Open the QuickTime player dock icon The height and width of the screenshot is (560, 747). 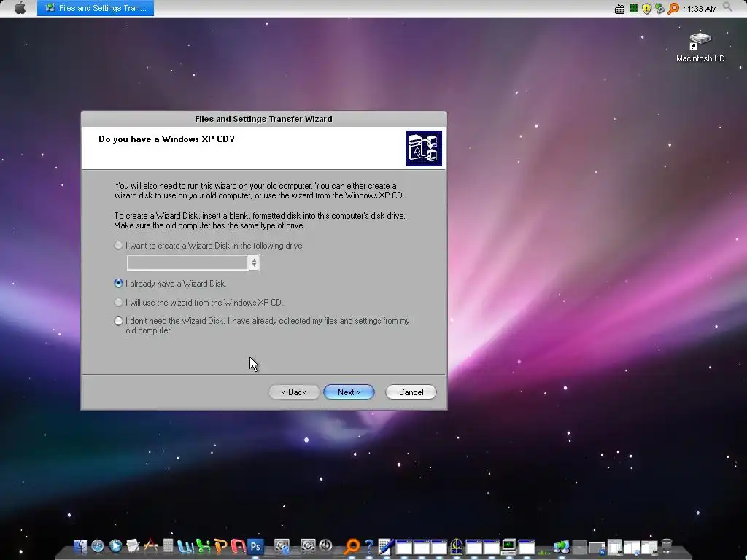[115, 545]
